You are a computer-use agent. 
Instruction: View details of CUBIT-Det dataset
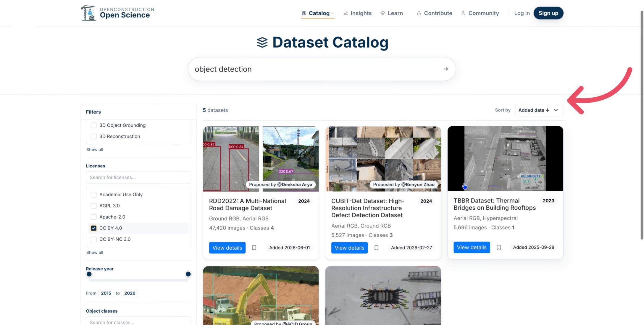(349, 248)
